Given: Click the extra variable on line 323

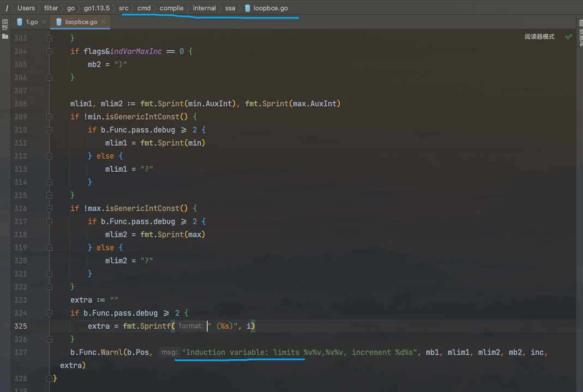Looking at the screenshot, I should [81, 300].
